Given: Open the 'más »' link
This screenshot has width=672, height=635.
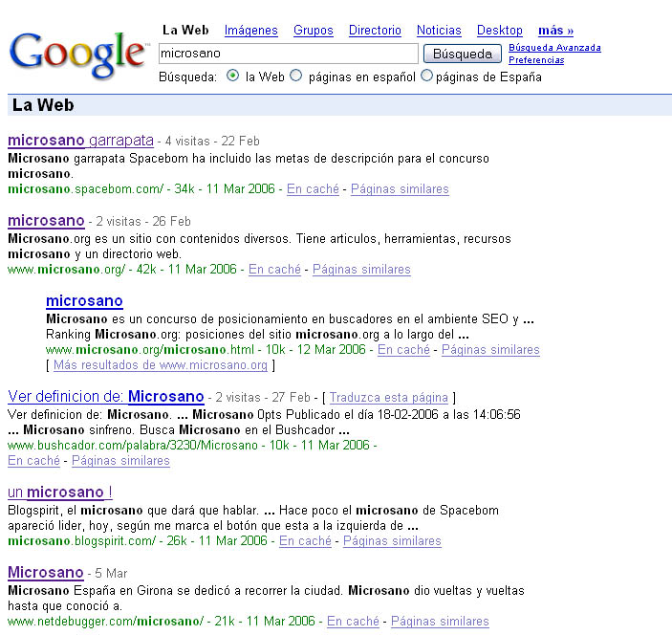Looking at the screenshot, I should pyautogui.click(x=555, y=31).
